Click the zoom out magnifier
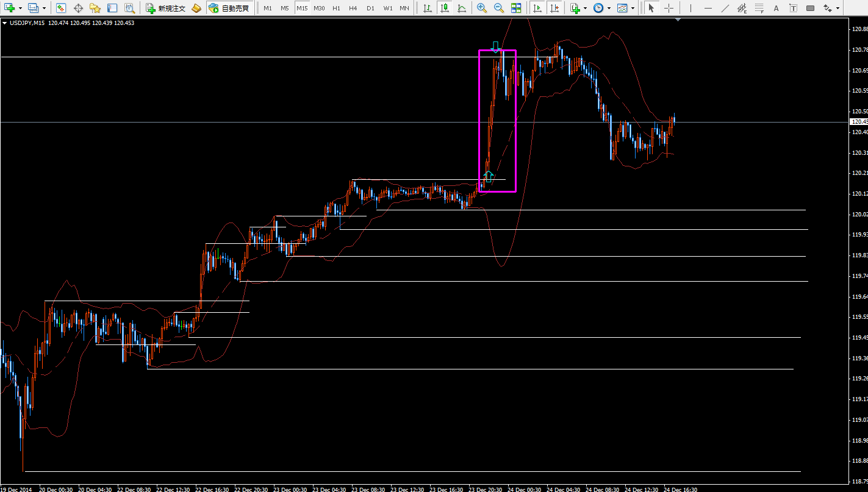 tap(499, 8)
